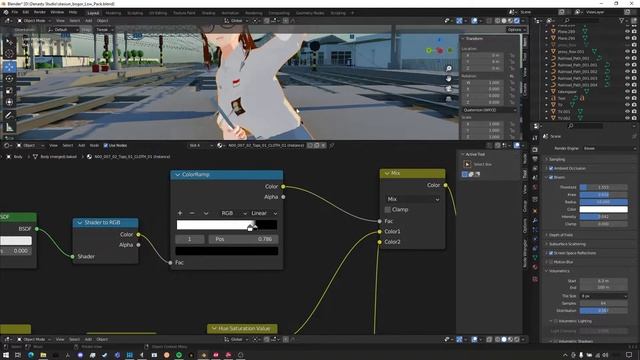
Task: Select the Annotate tool in viewport toolbar
Action: pyautogui.click(x=9, y=116)
